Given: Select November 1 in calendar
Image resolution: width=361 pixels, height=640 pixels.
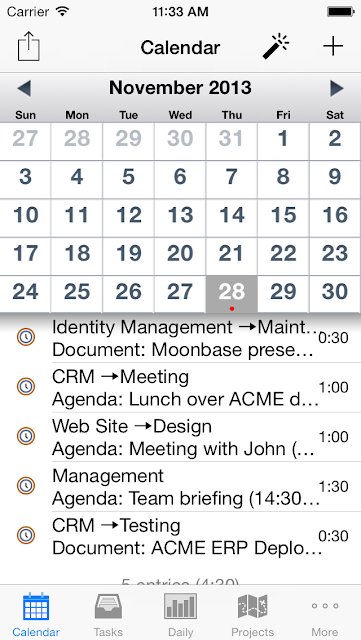Looking at the screenshot, I should pyautogui.click(x=283, y=139).
